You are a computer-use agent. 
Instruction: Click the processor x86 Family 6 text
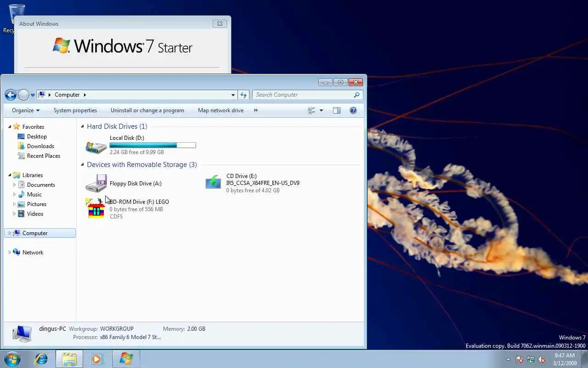[x=130, y=337]
